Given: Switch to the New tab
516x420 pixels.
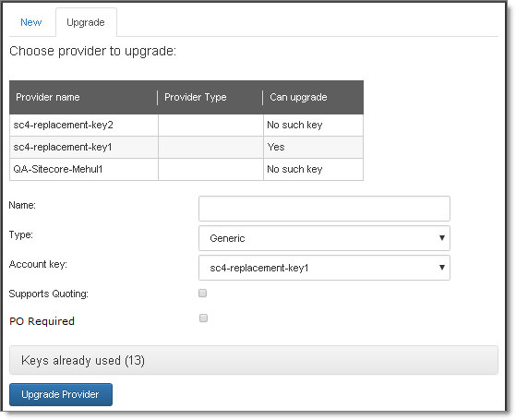Looking at the screenshot, I should (x=31, y=22).
